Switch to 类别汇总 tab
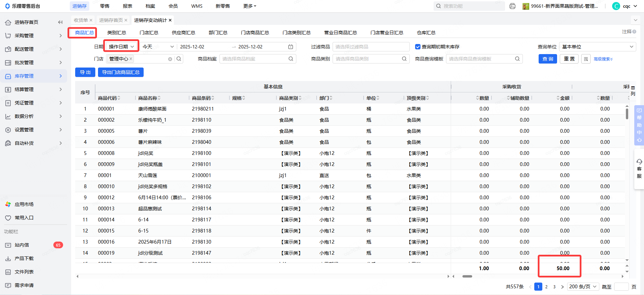 116,33
